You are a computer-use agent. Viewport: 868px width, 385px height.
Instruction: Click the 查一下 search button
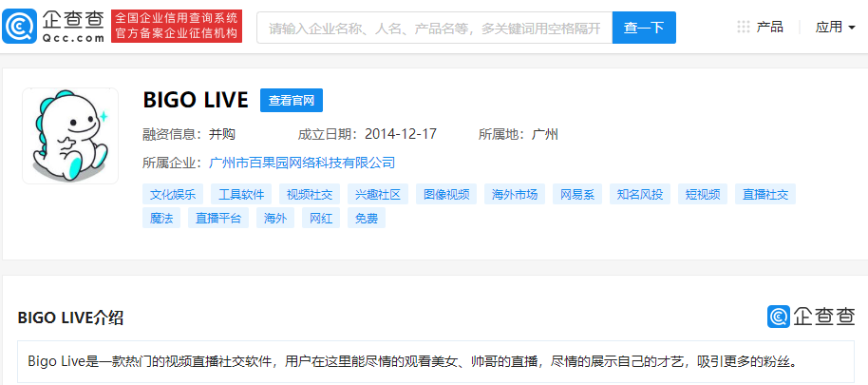pos(644,28)
